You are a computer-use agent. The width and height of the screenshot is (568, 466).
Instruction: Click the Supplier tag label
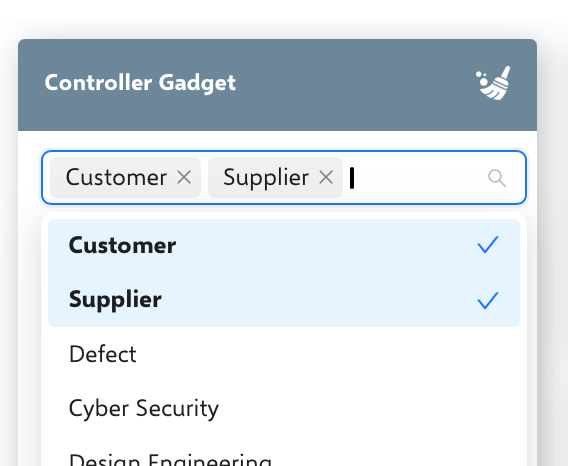point(266,178)
